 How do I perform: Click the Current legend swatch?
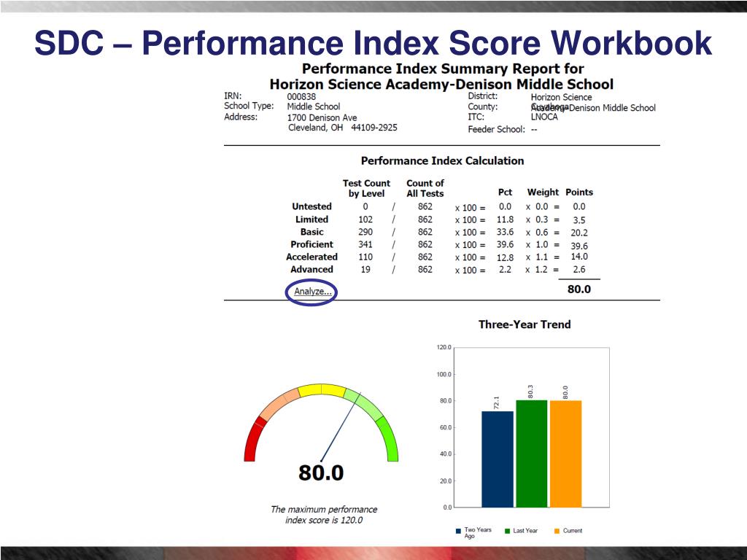pos(557,531)
